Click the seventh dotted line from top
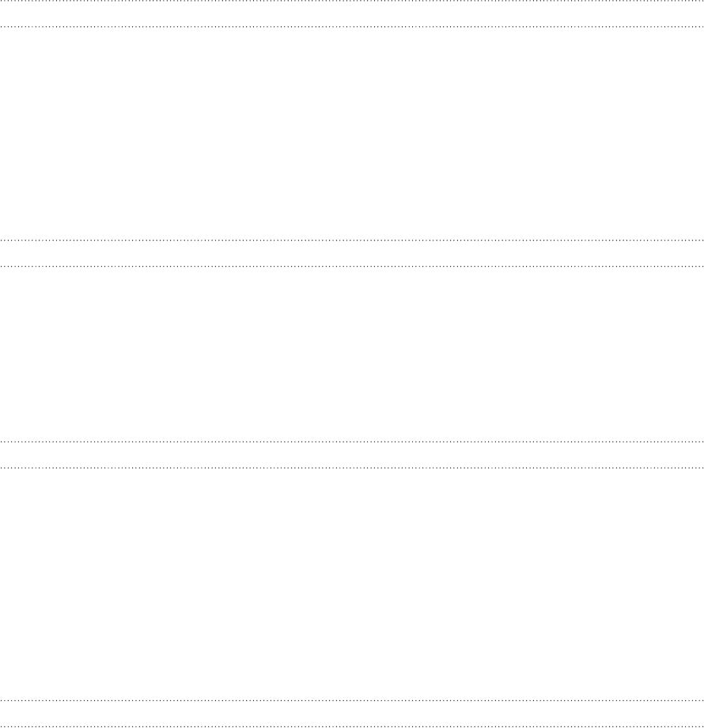Viewport: 704px width, 728px height. coord(352,700)
